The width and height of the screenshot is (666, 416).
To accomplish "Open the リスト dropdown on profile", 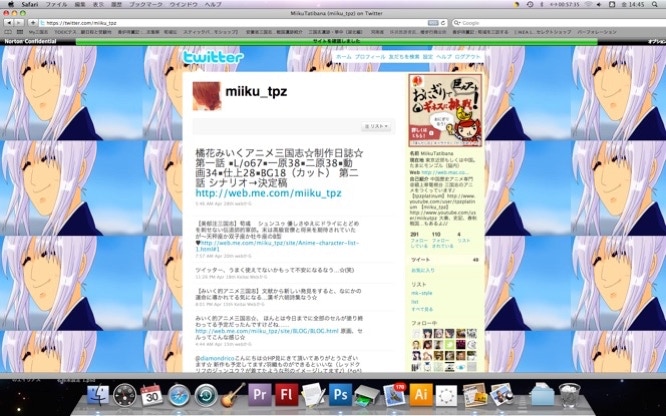I will coord(377,126).
